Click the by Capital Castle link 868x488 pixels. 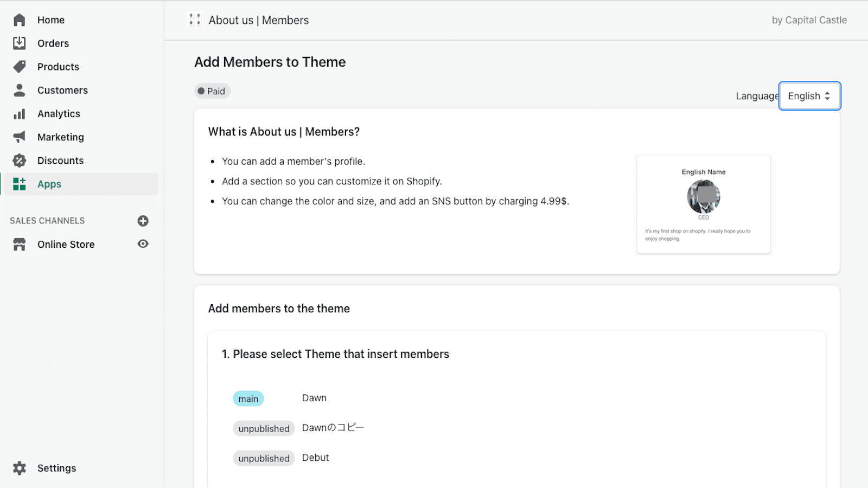pos(809,20)
